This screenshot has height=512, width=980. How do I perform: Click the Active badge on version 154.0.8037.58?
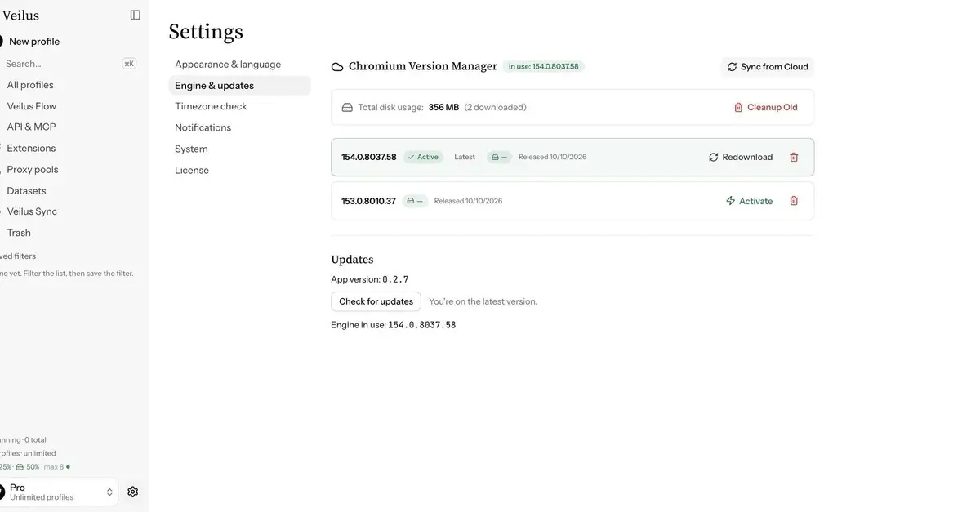tap(423, 157)
